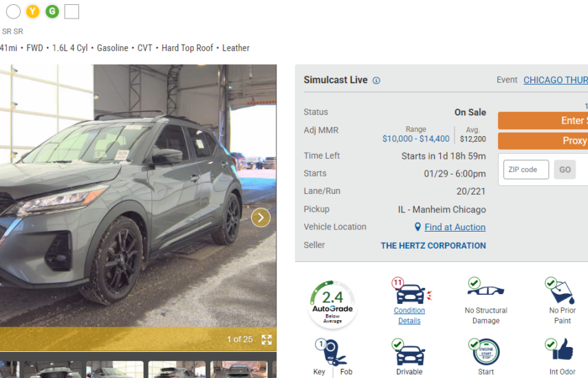This screenshot has height=378, width=588.
Task: Open the $10,000 - $14,400 MMR range
Action: (x=416, y=139)
